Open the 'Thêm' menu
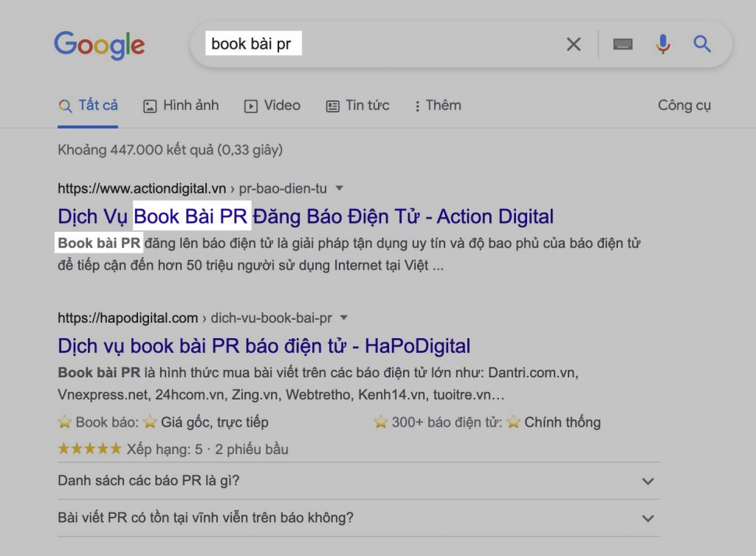Viewport: 756px width, 556px height. [x=438, y=105]
